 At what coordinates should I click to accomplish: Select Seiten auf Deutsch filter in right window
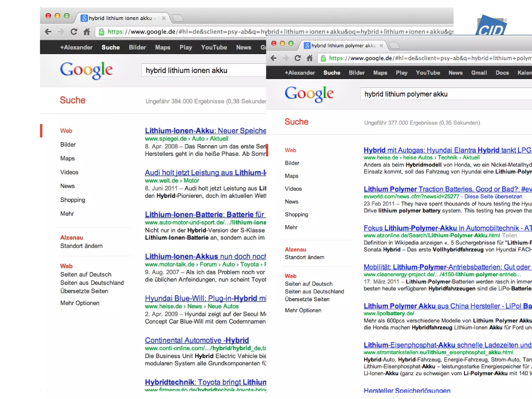[308, 284]
